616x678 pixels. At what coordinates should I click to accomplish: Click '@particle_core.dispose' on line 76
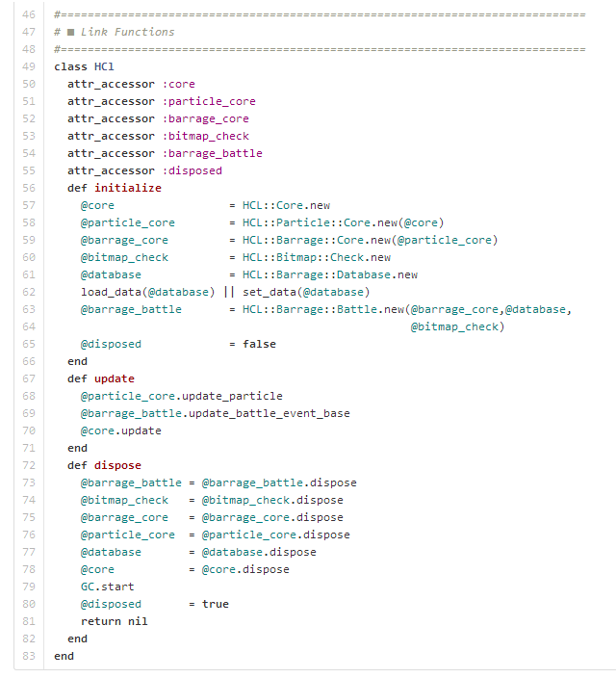(x=276, y=535)
